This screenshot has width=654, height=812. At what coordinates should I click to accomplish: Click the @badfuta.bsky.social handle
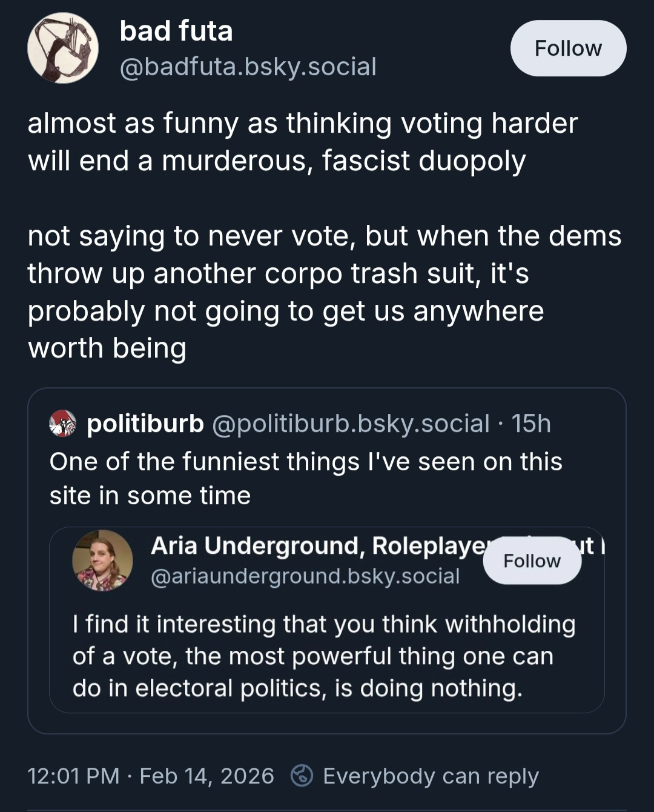248,67
